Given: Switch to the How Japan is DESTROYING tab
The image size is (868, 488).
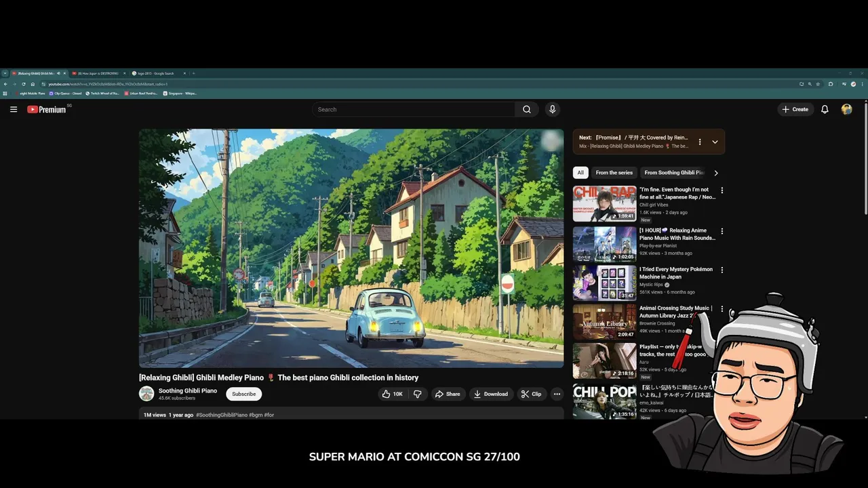Looking at the screenshot, I should 99,73.
